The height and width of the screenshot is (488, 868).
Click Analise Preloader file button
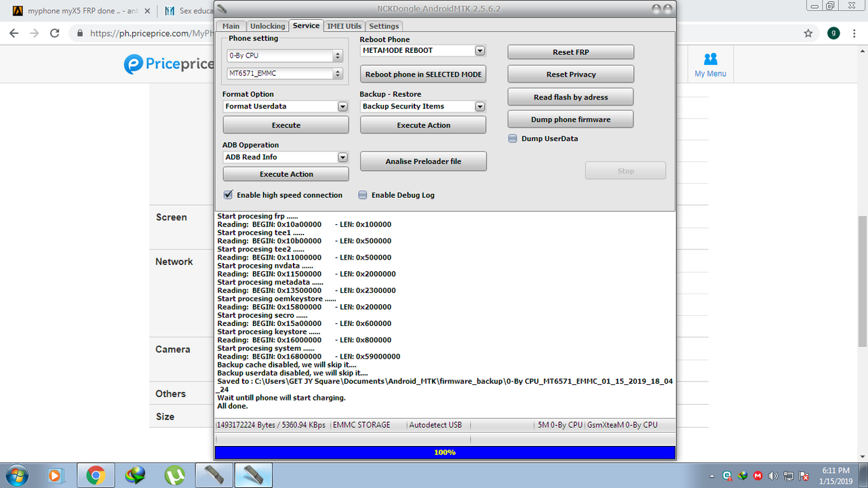click(423, 161)
